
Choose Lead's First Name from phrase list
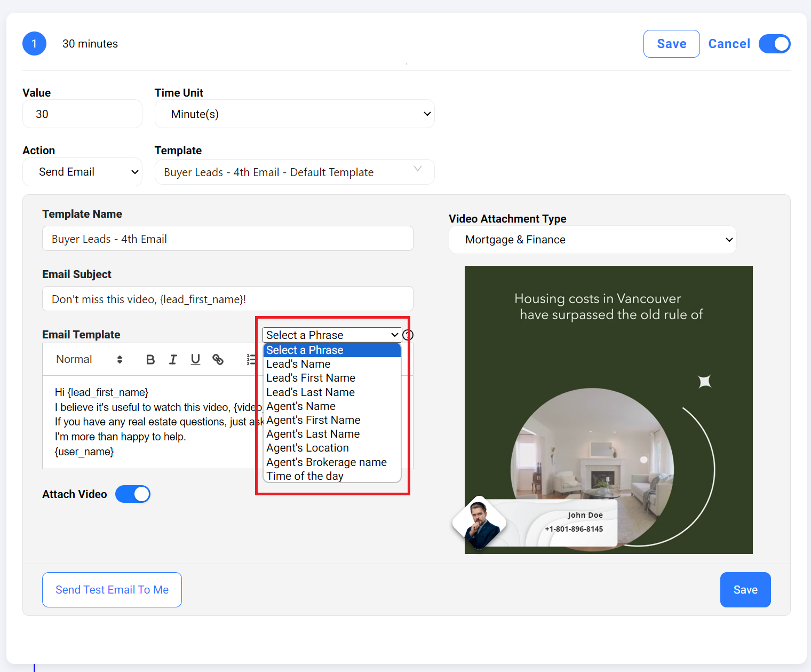(311, 378)
